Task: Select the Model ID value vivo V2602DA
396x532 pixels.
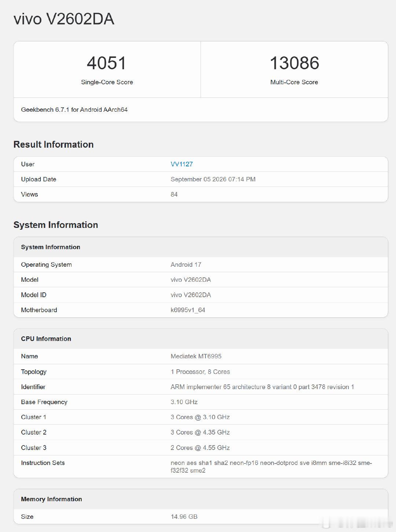Action: point(191,295)
